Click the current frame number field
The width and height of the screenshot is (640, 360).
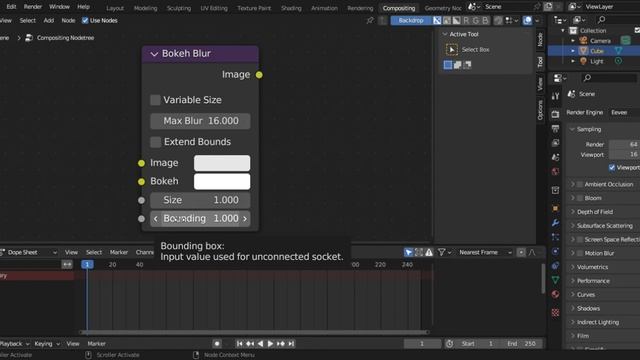422,344
